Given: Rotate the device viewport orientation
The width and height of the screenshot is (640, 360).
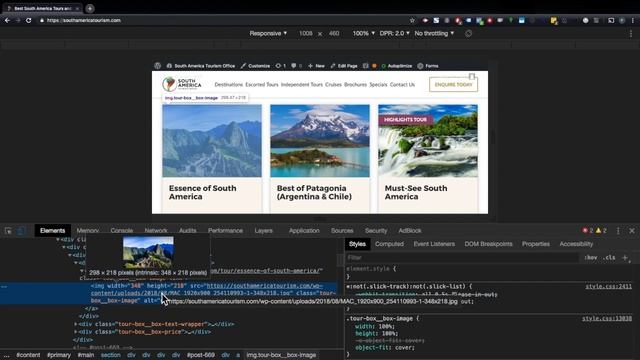Looking at the screenshot, I should tap(468, 33).
